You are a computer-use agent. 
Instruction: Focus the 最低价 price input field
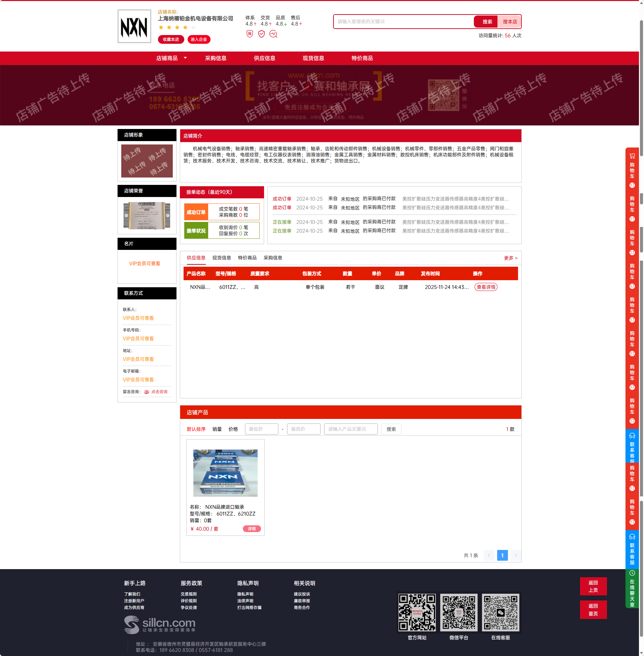[x=261, y=429]
